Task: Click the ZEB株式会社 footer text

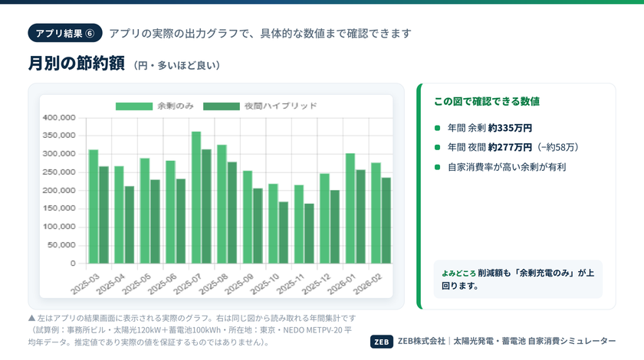Action: point(422,341)
